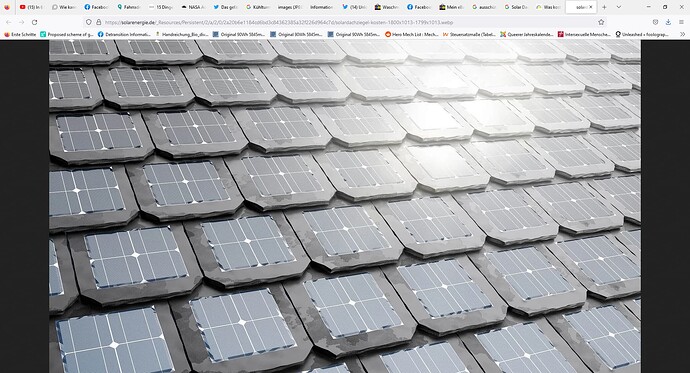690x373 pixels.
Task: Click the browser back arrow
Action: 9,22
